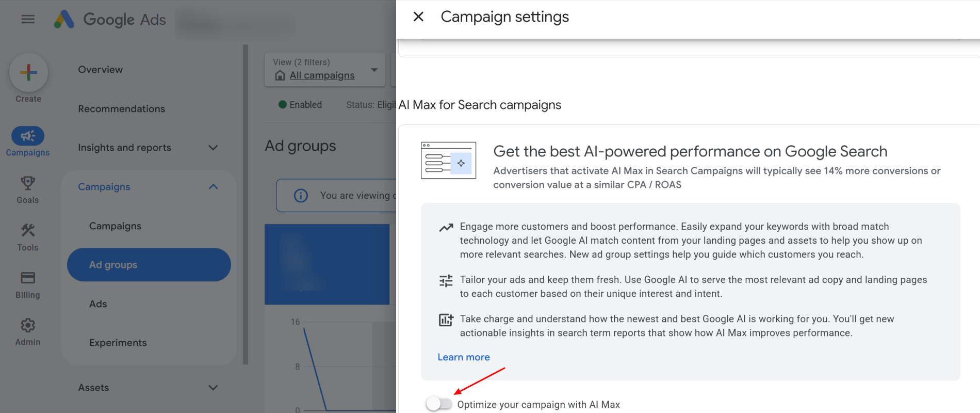Select Overview in the navigation

(x=101, y=70)
